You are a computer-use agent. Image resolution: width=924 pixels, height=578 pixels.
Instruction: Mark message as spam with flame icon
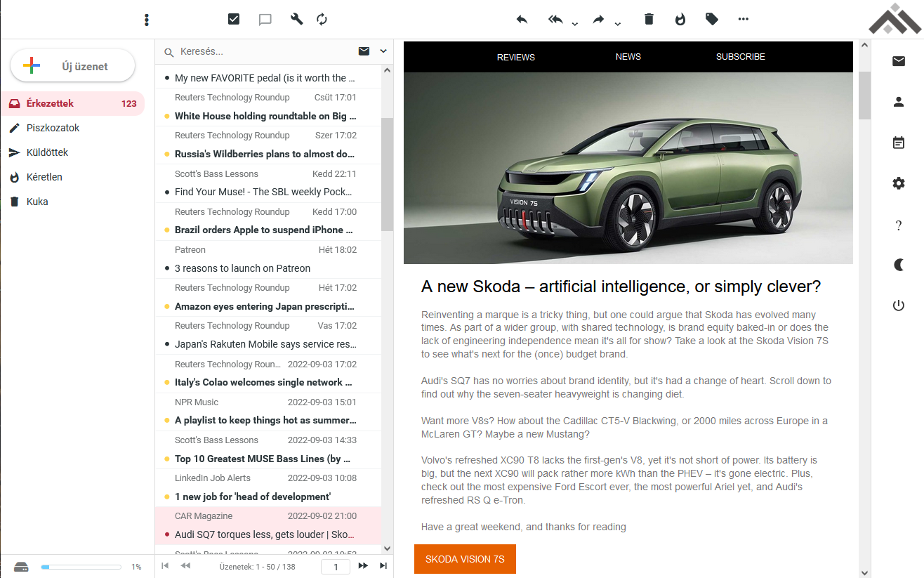coord(680,19)
